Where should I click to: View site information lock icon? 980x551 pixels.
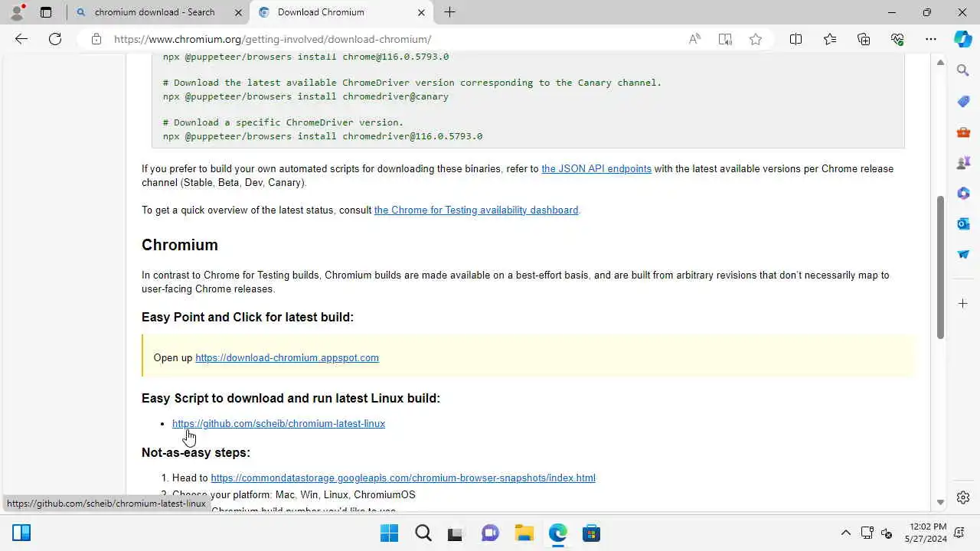[96, 39]
